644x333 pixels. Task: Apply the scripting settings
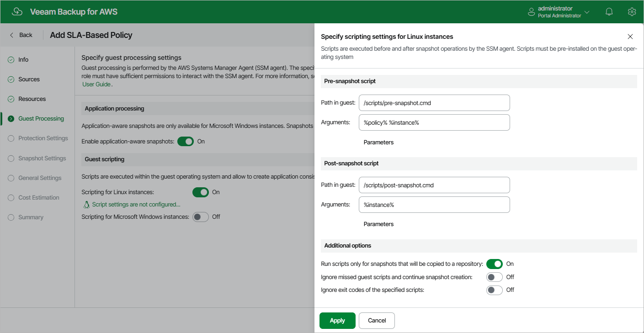coord(337,321)
